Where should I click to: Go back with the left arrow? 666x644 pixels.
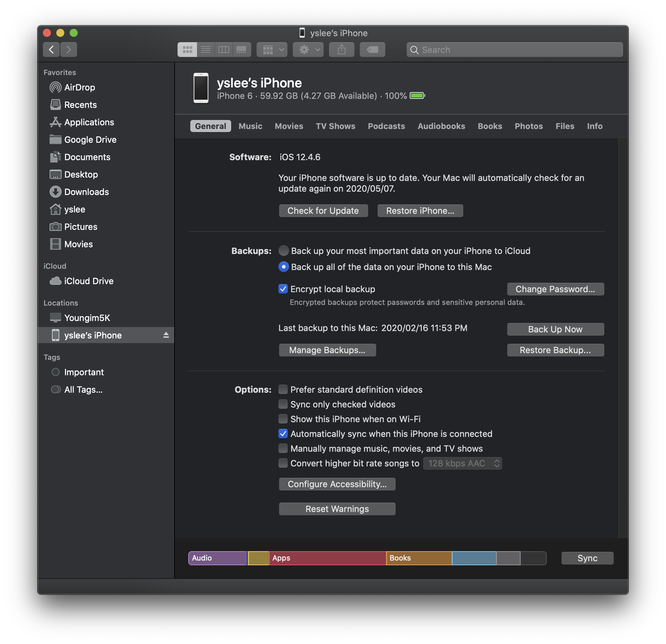tap(51, 50)
